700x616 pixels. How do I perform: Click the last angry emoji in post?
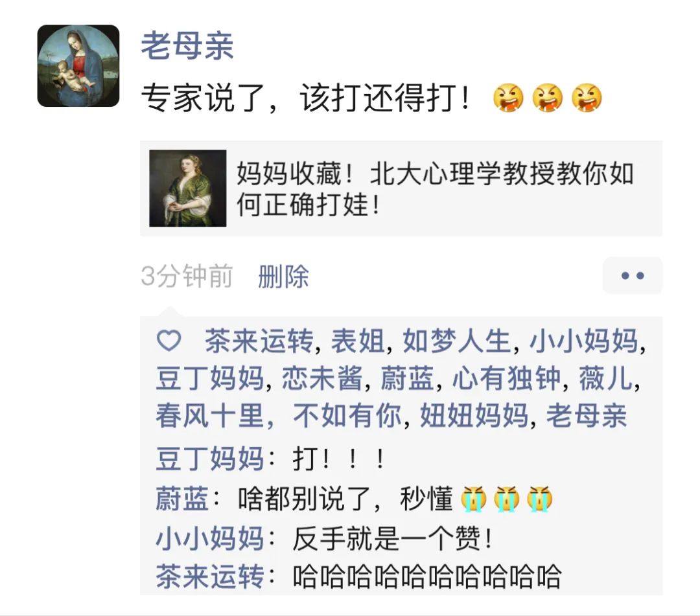[587, 98]
